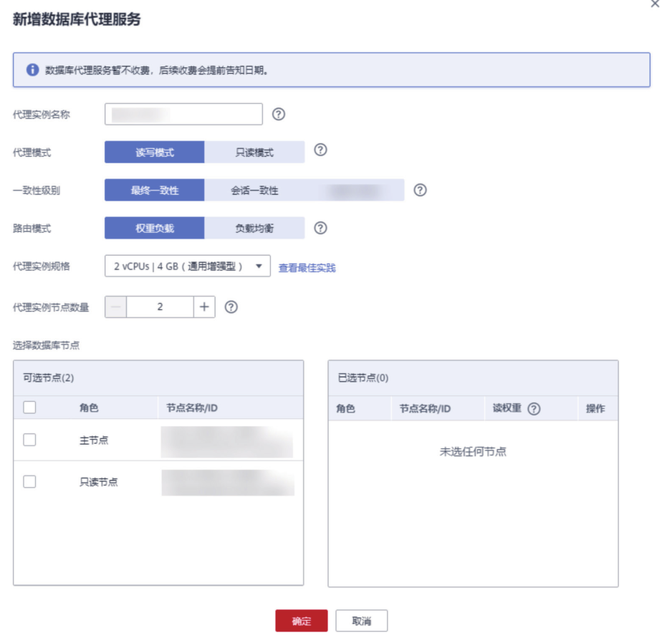Screen dimensions: 672x641
Task: Click help icon beside 路由模式 options
Action: [x=321, y=228]
